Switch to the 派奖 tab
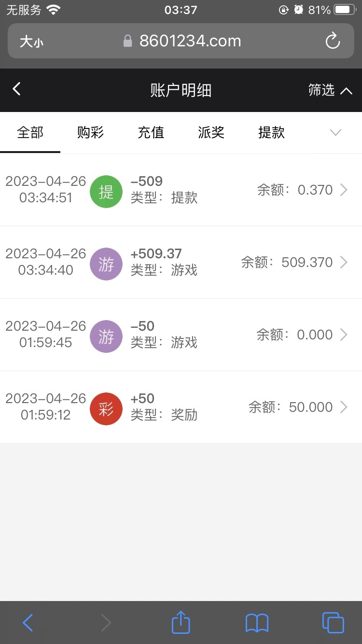Image resolution: width=362 pixels, height=644 pixels. click(x=211, y=133)
